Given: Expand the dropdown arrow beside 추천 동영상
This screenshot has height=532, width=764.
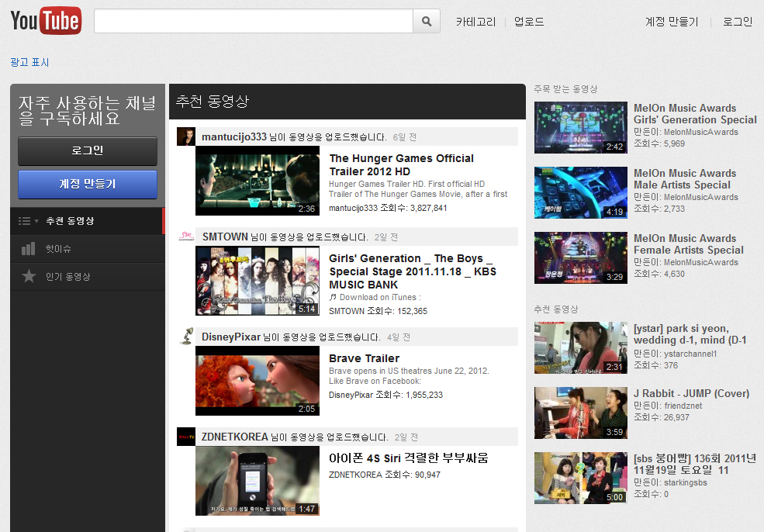Looking at the screenshot, I should pyautogui.click(x=36, y=221).
